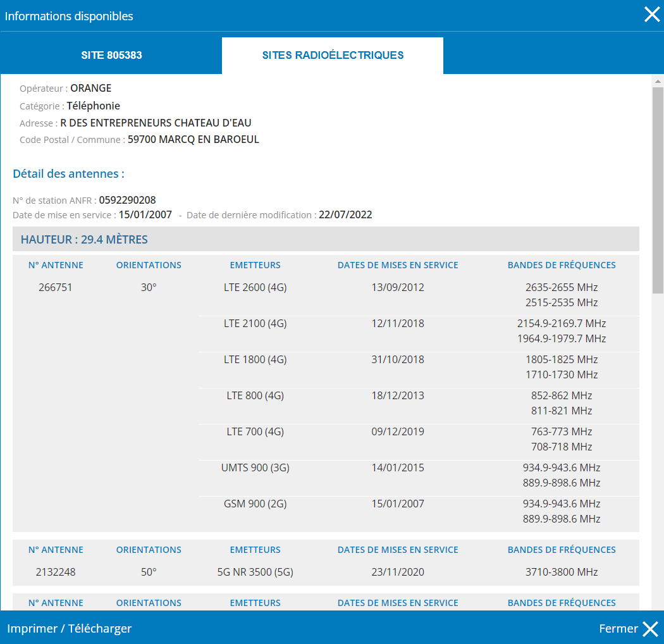Select the SITES RADIOÉLECTRIQUES tab
The width and height of the screenshot is (664, 644).
point(333,56)
